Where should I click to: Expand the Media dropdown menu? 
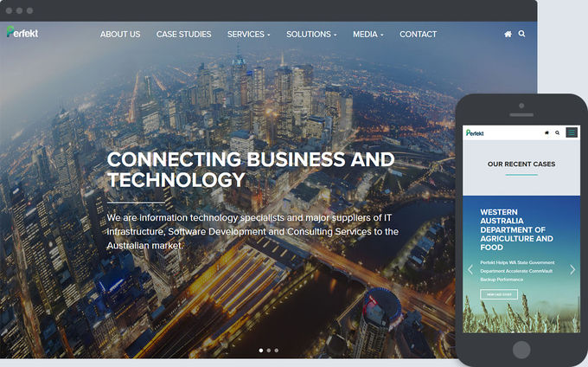pyautogui.click(x=368, y=34)
